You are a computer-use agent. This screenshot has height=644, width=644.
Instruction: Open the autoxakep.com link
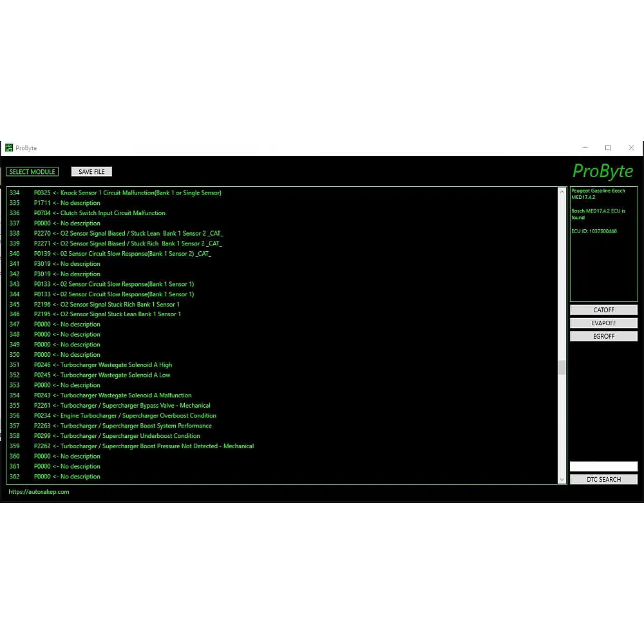[x=39, y=492]
